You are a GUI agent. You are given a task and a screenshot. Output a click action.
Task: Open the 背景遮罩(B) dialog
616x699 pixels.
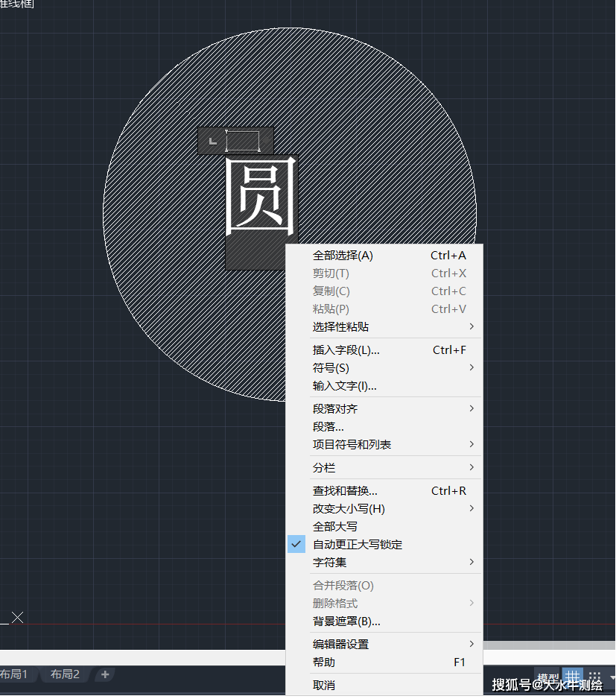tap(347, 621)
